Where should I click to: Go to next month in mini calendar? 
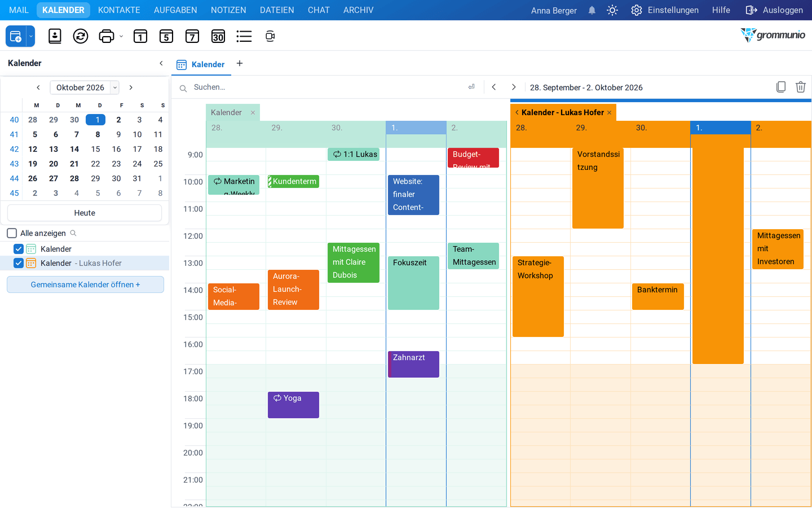click(x=131, y=87)
